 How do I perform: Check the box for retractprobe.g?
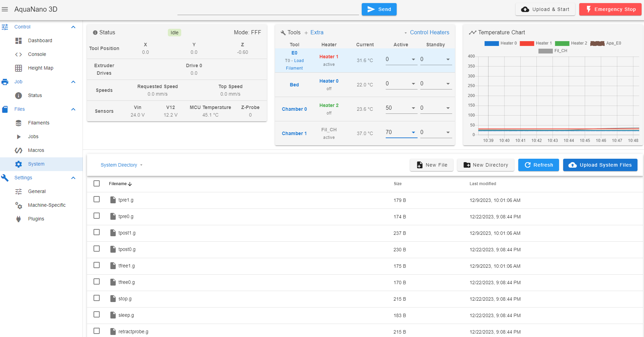click(x=97, y=331)
